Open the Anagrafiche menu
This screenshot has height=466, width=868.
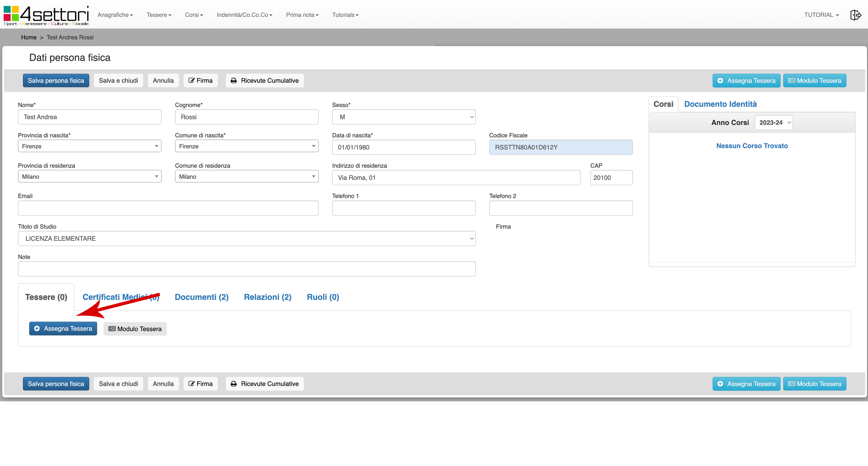tap(115, 15)
